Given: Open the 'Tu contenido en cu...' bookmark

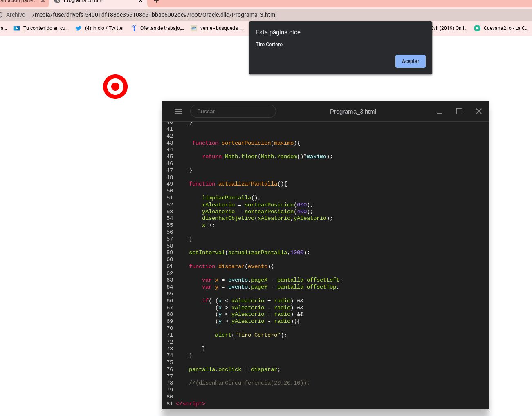Looking at the screenshot, I should coord(41,28).
